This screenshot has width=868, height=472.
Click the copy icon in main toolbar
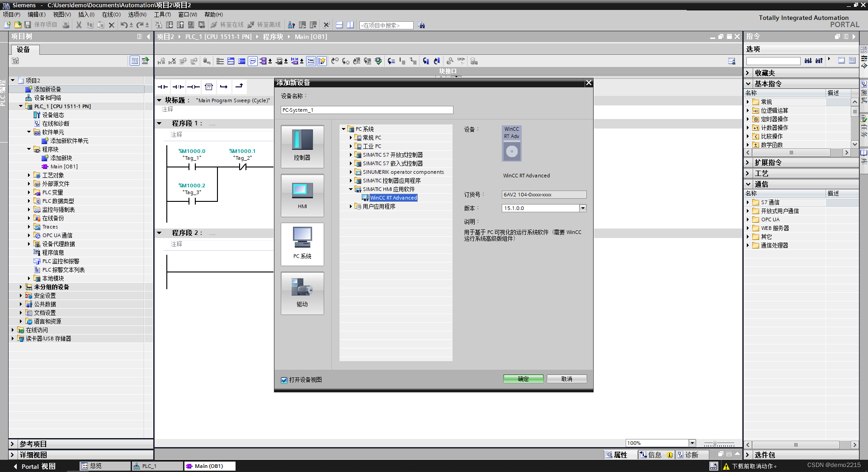click(90, 25)
